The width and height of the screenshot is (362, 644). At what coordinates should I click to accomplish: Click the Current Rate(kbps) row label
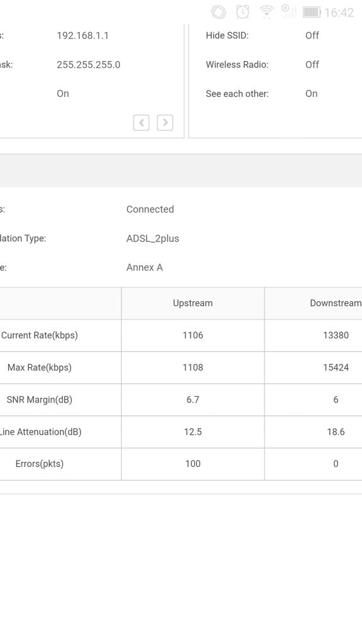(40, 335)
